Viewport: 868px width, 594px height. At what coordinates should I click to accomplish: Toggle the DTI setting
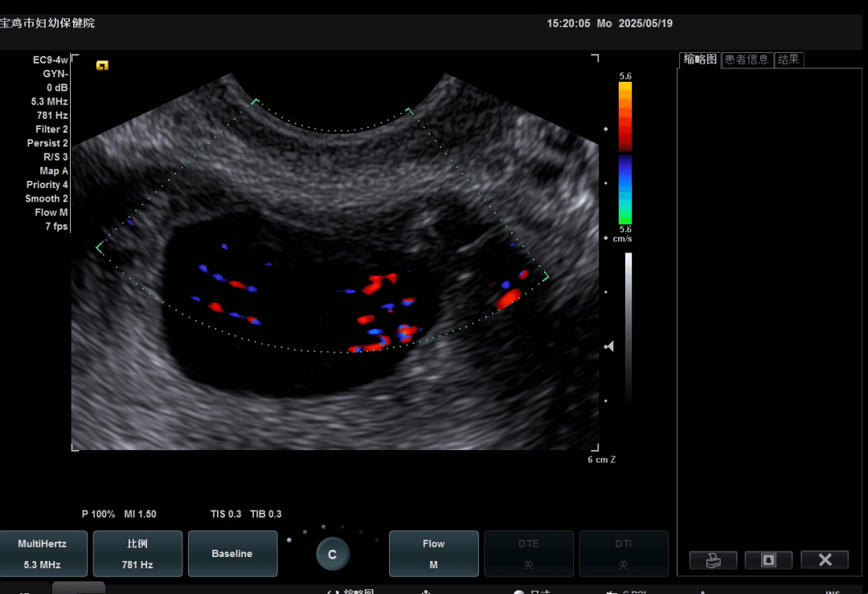pos(623,554)
